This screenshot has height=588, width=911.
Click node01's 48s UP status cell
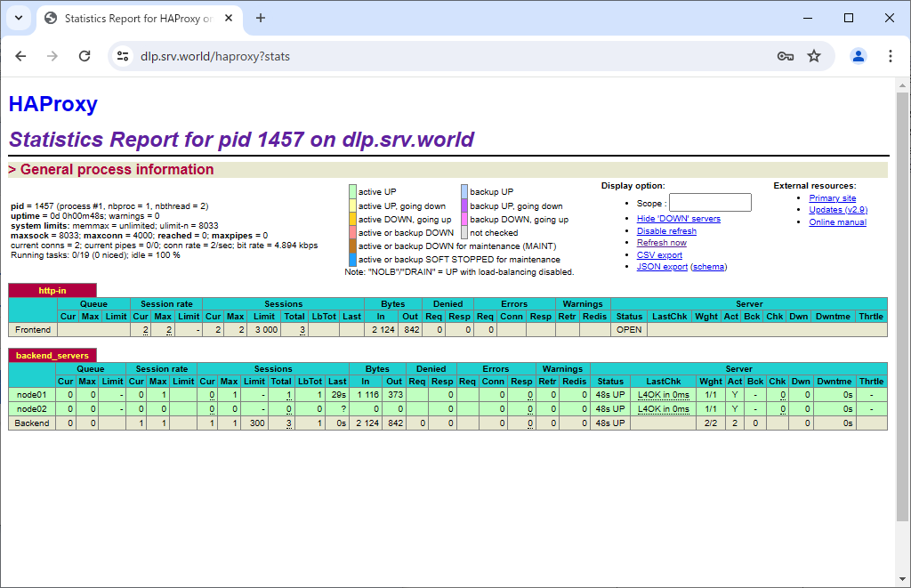pos(610,394)
